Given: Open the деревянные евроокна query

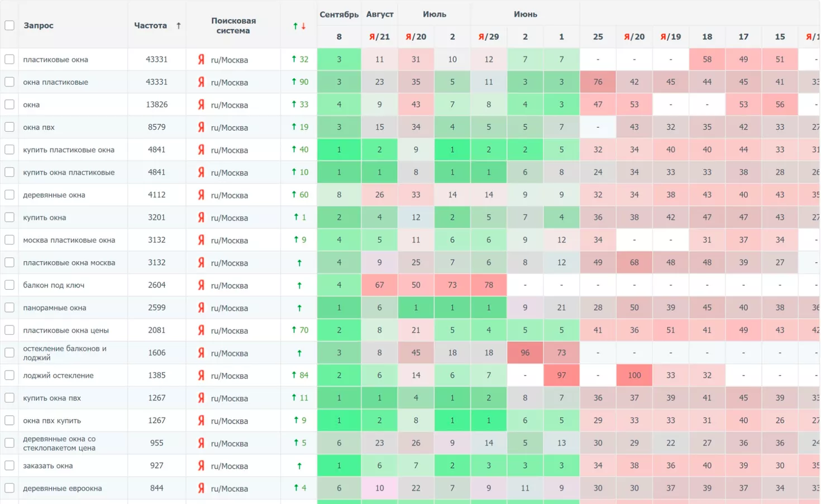Looking at the screenshot, I should (x=62, y=488).
